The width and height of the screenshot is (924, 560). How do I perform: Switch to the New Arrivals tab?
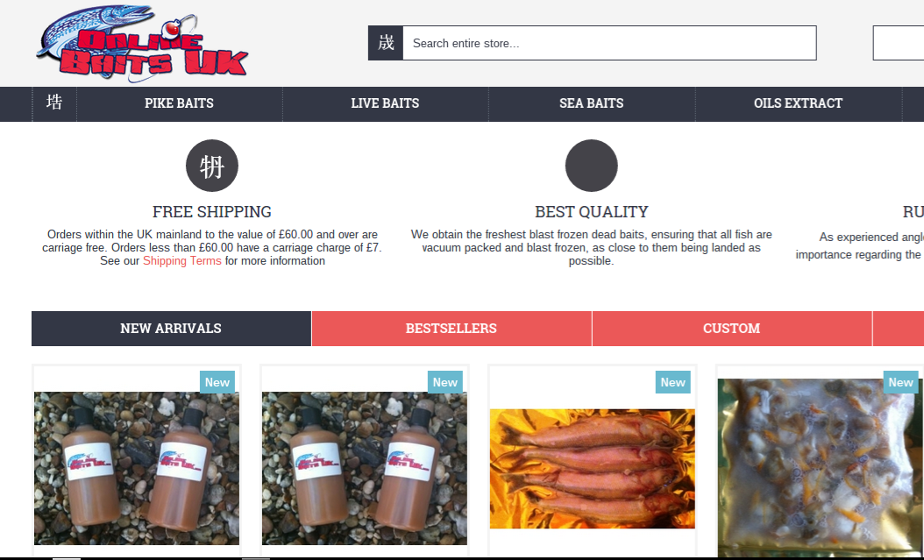coord(171,329)
